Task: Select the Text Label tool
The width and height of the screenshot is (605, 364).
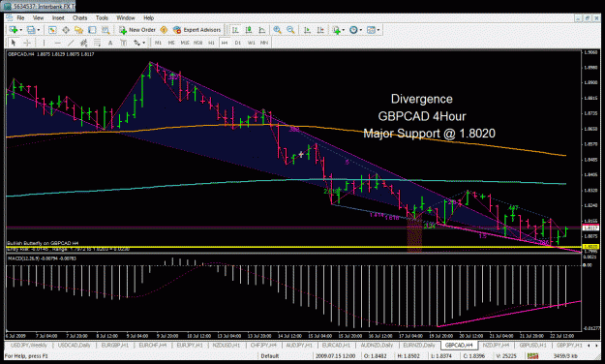Action: 124,43
